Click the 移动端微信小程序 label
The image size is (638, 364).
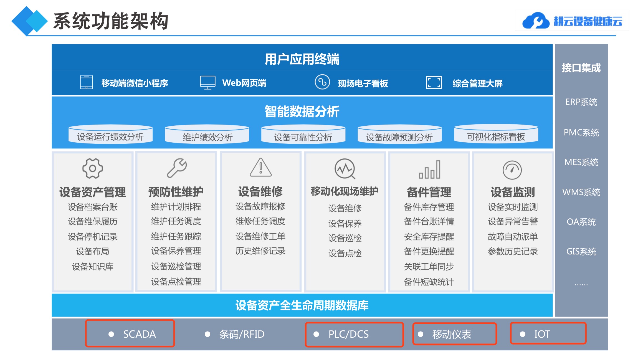point(135,83)
